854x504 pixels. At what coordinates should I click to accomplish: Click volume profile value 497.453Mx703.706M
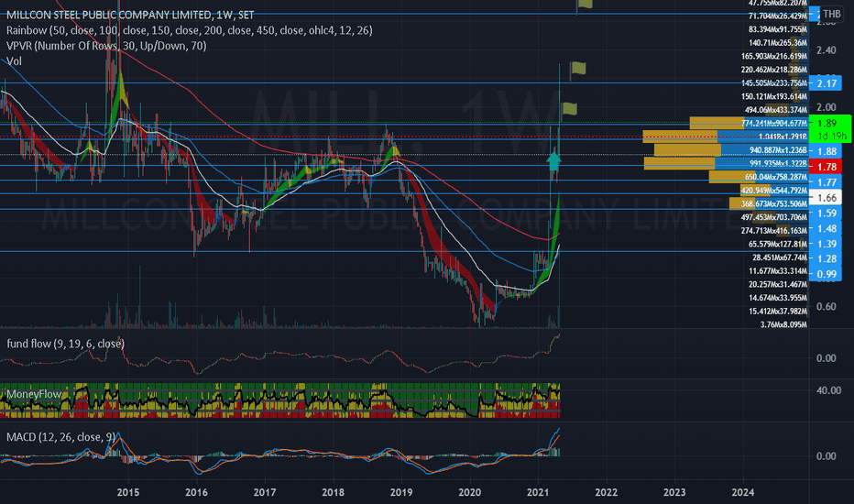[774, 217]
